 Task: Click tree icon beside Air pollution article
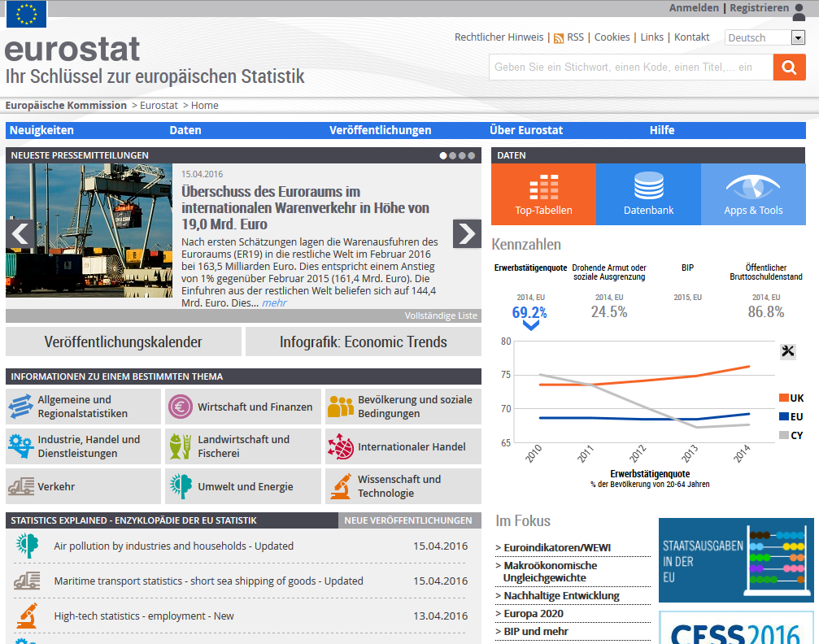[x=27, y=546]
